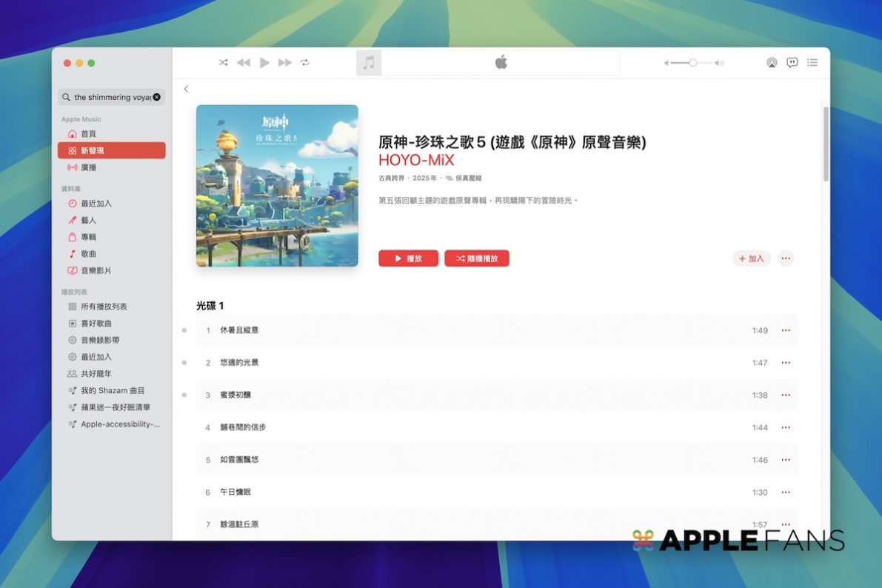Toggle repeat mode in the toolbar

305,63
